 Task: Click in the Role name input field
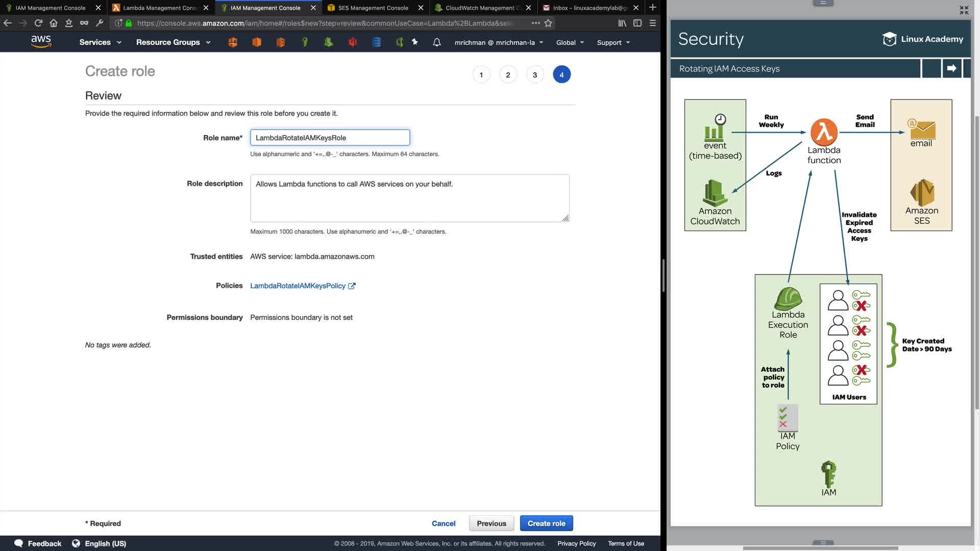click(x=330, y=138)
